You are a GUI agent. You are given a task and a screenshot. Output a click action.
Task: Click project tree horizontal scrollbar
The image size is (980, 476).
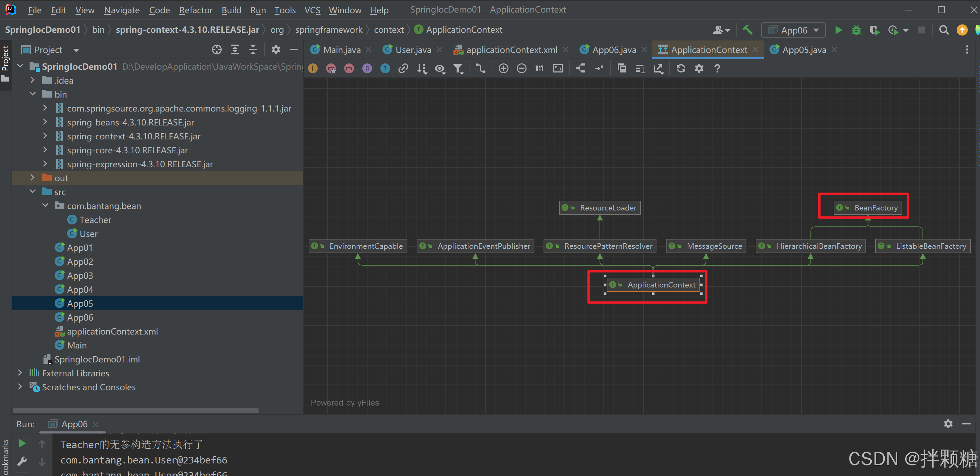[x=135, y=410]
